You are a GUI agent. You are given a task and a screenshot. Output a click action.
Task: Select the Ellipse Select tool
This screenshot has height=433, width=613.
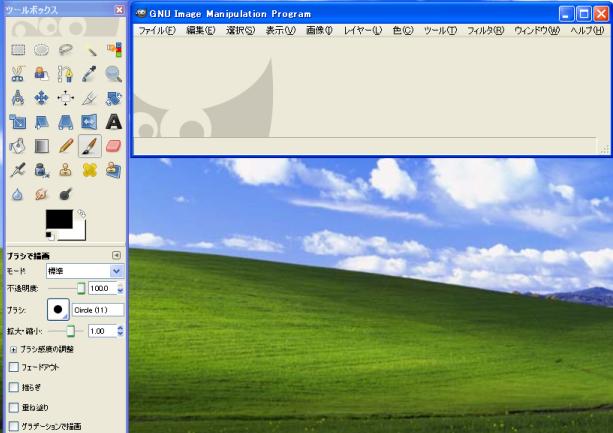[x=41, y=50]
